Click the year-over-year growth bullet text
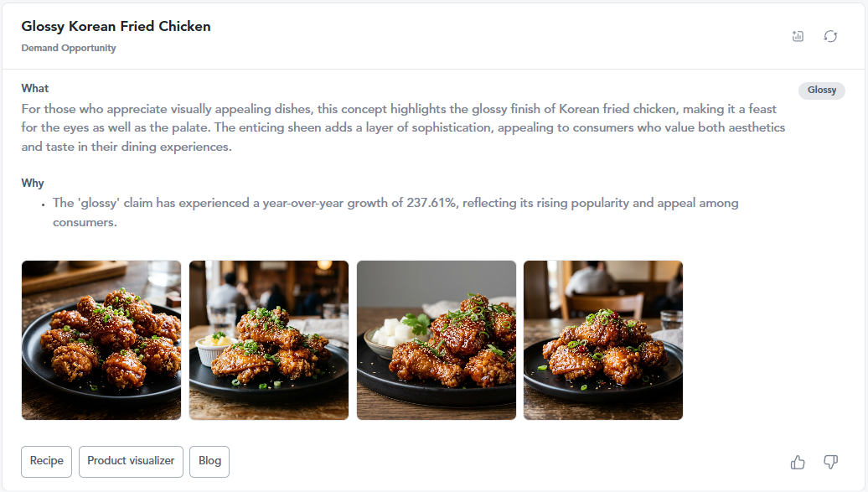This screenshot has height=492, width=868. click(395, 212)
